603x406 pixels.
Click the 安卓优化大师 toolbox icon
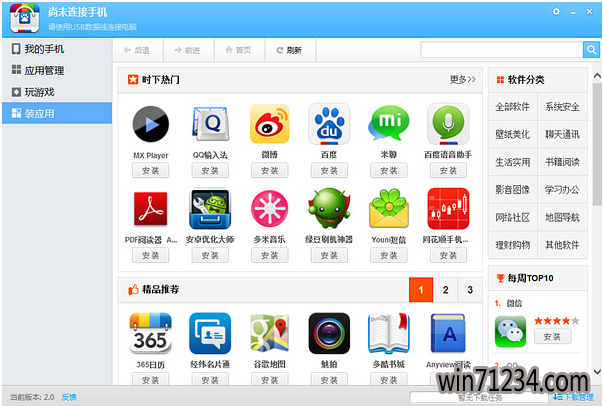[x=210, y=209]
